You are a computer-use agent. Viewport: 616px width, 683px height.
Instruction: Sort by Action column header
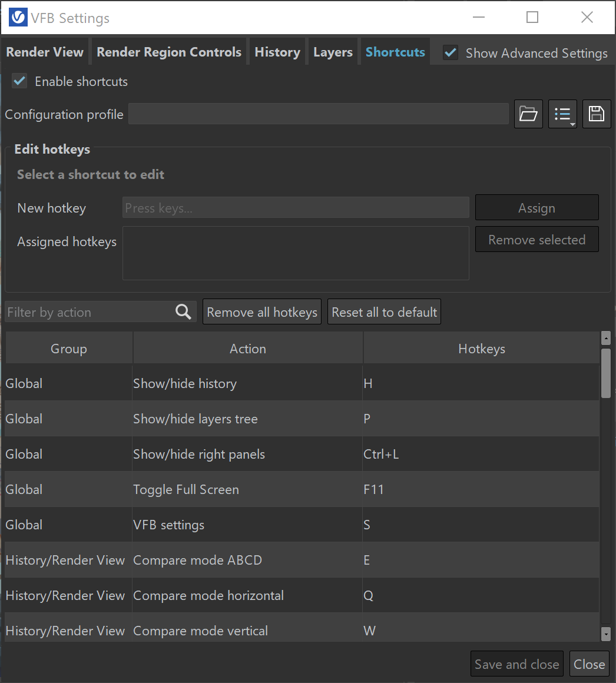point(248,349)
